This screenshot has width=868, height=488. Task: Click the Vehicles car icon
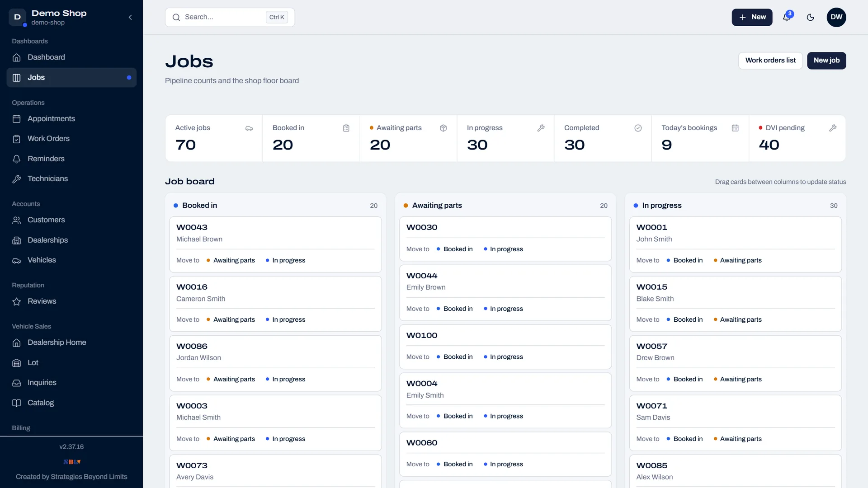click(x=17, y=260)
